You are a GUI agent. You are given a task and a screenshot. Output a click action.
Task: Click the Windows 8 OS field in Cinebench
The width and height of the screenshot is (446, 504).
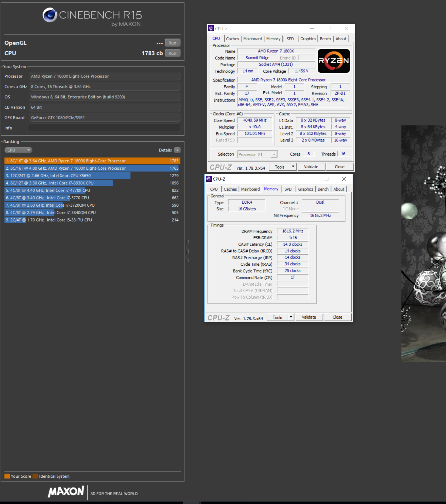pos(105,97)
